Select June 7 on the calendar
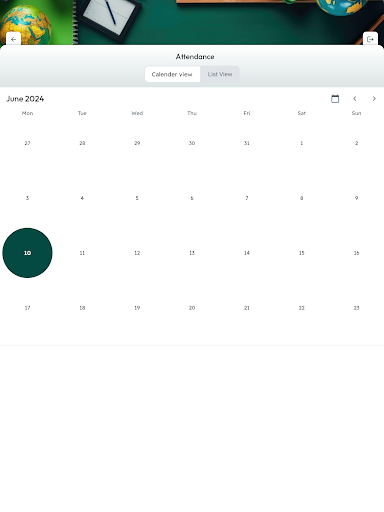384x512 pixels. pyautogui.click(x=247, y=198)
